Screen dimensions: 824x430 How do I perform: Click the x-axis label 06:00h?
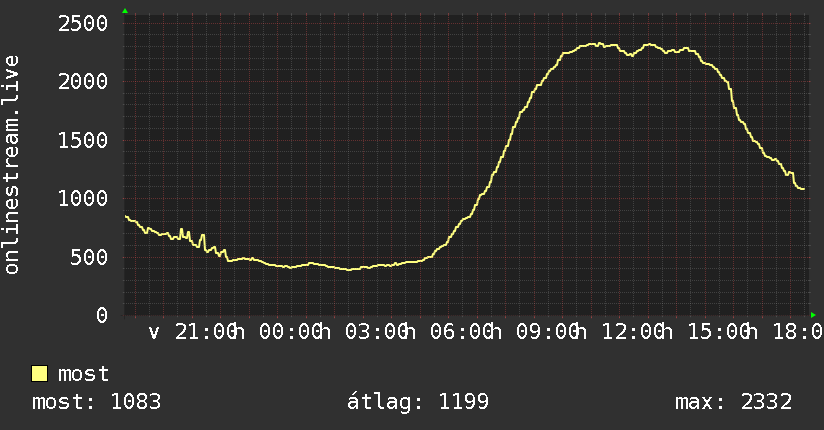pyautogui.click(x=466, y=332)
